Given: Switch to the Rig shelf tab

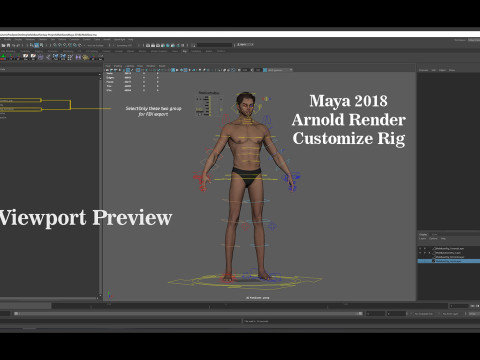Looking at the screenshot, I should (184, 51).
